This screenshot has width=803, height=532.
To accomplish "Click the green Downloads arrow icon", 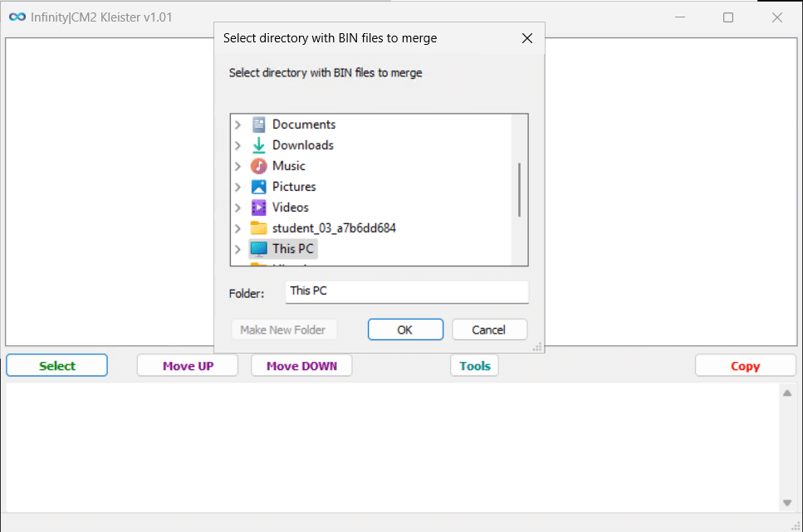I will tap(259, 145).
